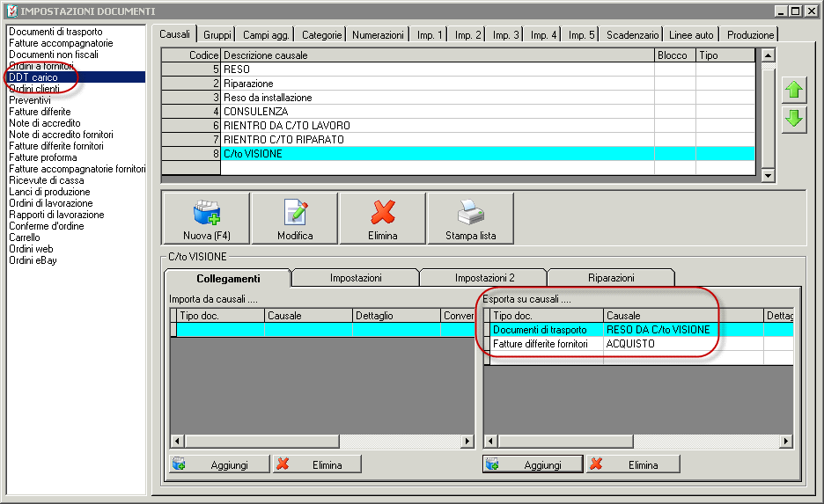Select the ACQUISTO export causale row
The image size is (824, 504).
638,344
